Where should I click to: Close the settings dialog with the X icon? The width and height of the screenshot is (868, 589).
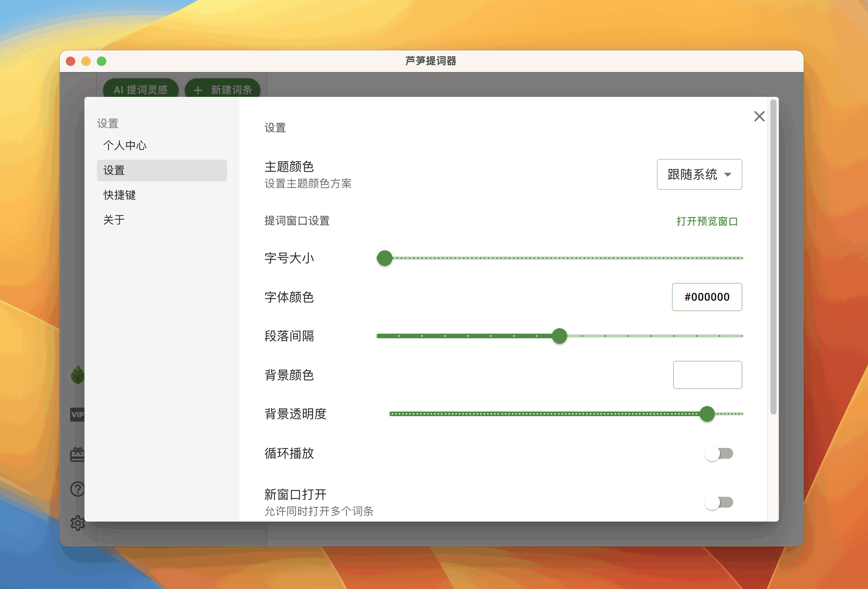click(x=759, y=116)
